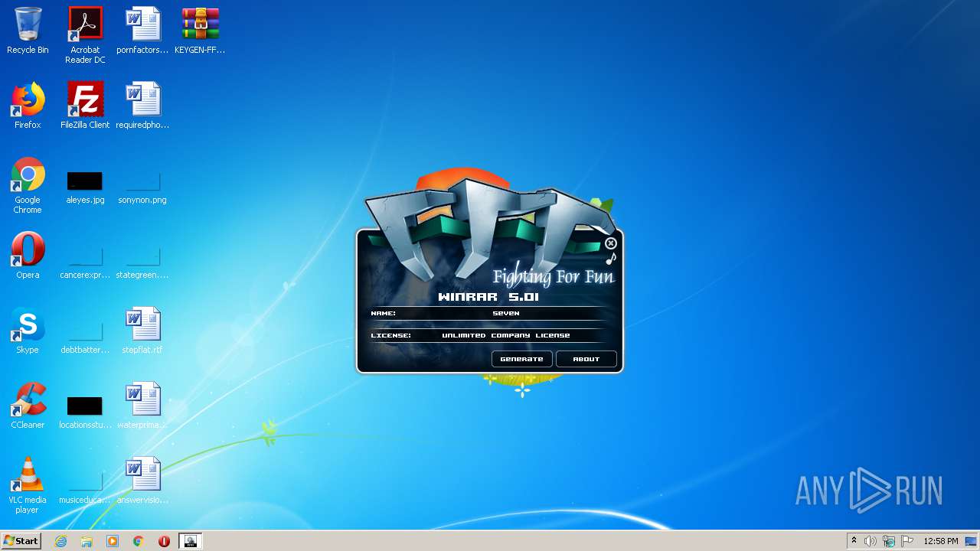
Task: Launch Opera desktop shortcut
Action: tap(28, 256)
